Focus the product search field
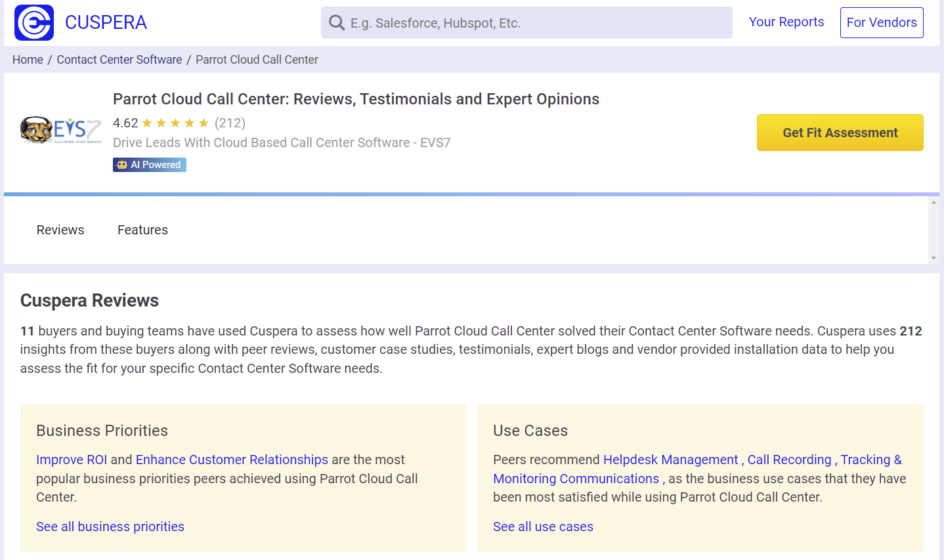The width and height of the screenshot is (944, 560). tap(538, 23)
